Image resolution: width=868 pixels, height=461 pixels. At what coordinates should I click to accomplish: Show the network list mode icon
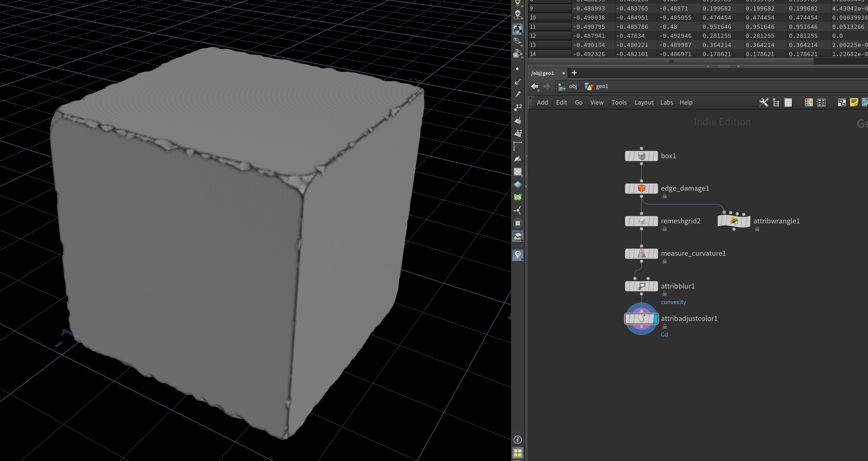[x=788, y=103]
